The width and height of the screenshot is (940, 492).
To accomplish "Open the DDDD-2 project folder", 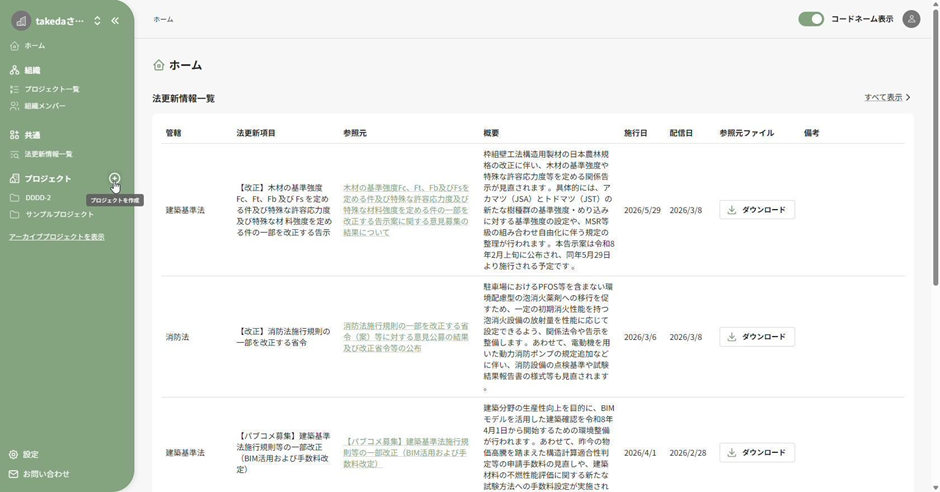I will (38, 198).
